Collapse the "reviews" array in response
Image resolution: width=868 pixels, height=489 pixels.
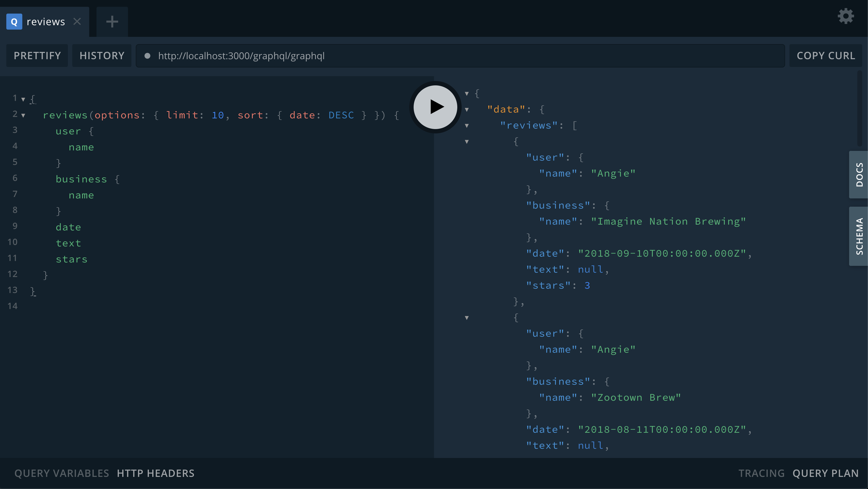click(x=467, y=126)
